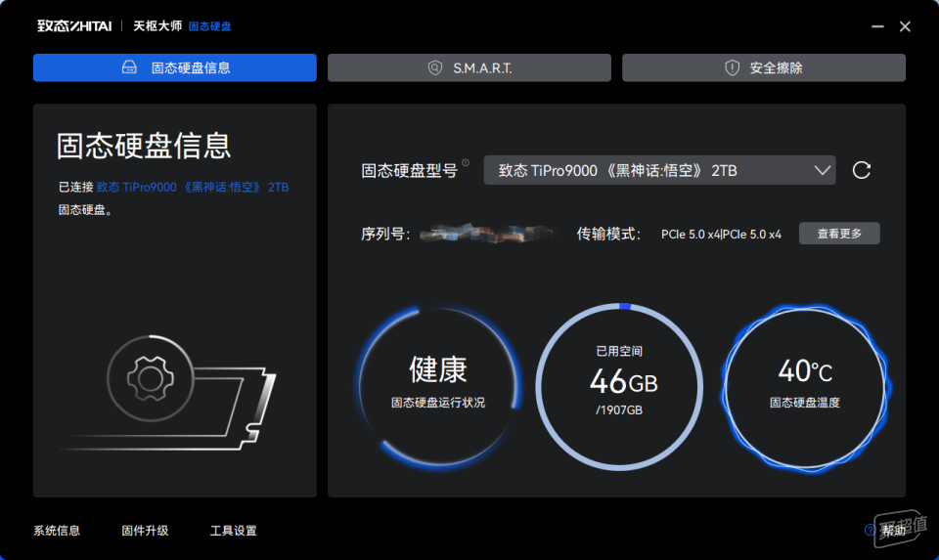Click the 序列号 label
Image resolution: width=939 pixels, height=560 pixels.
point(385,234)
